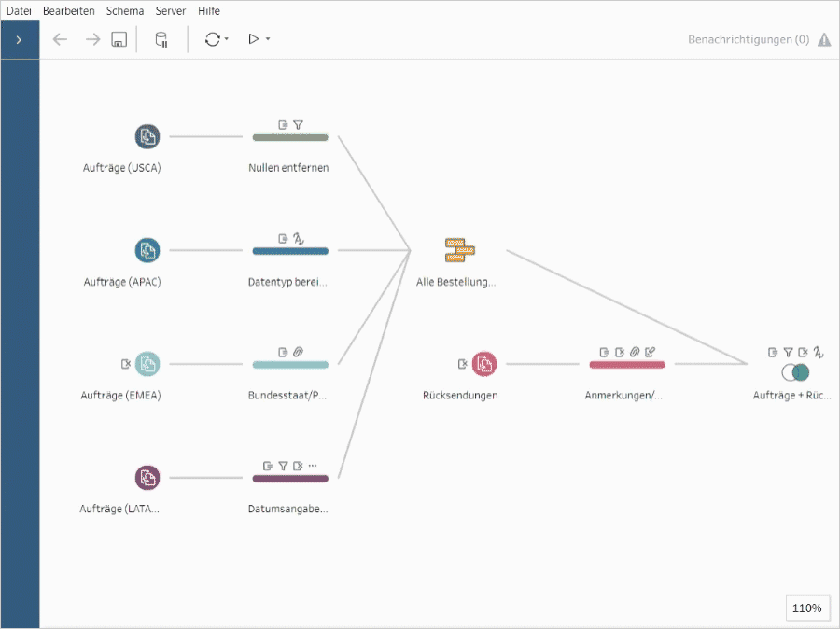Click the pause-refresh database icon in toolbar

click(x=160, y=39)
